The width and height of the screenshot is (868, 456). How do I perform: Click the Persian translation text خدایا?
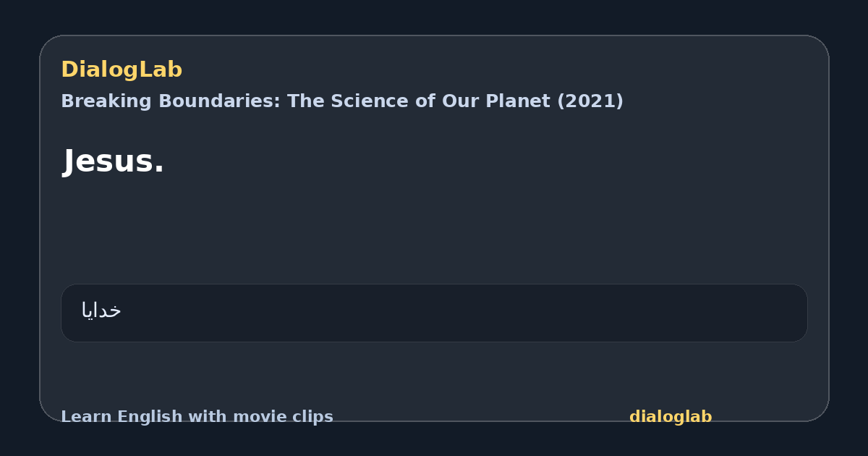point(101,311)
